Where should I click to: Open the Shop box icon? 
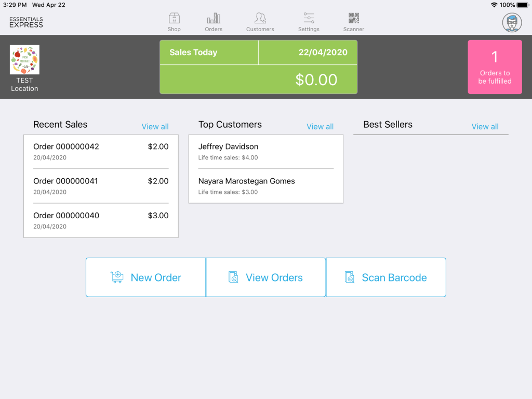point(174,18)
